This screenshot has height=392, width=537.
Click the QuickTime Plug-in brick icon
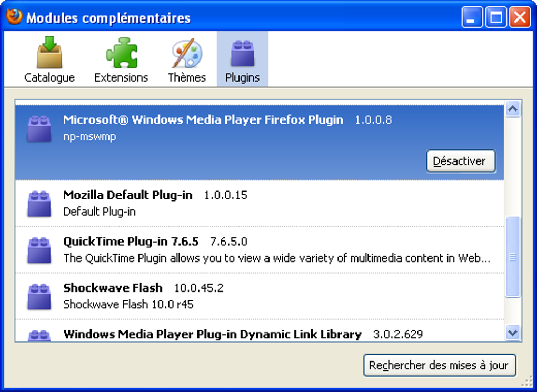pyautogui.click(x=39, y=250)
